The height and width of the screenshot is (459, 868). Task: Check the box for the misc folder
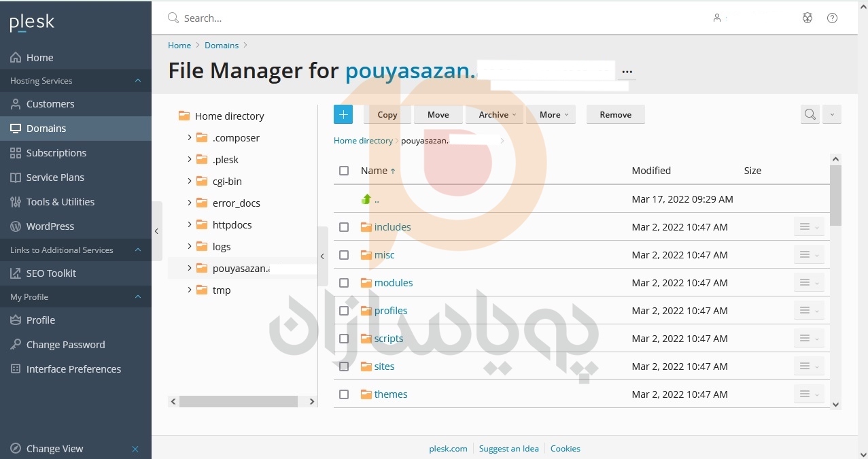coord(344,255)
